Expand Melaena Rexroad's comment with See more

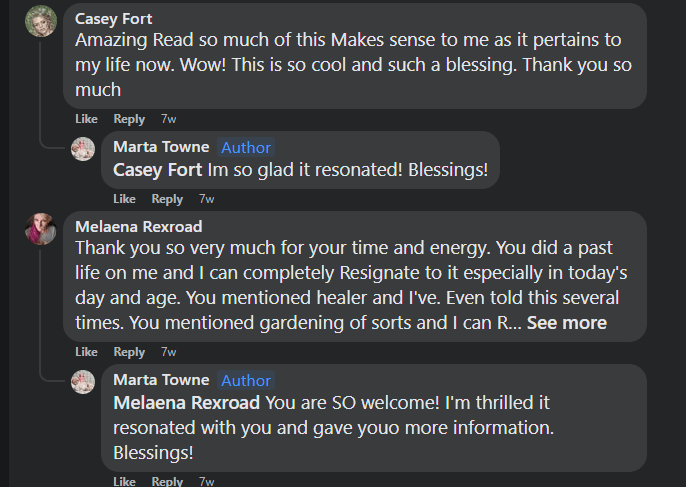566,322
